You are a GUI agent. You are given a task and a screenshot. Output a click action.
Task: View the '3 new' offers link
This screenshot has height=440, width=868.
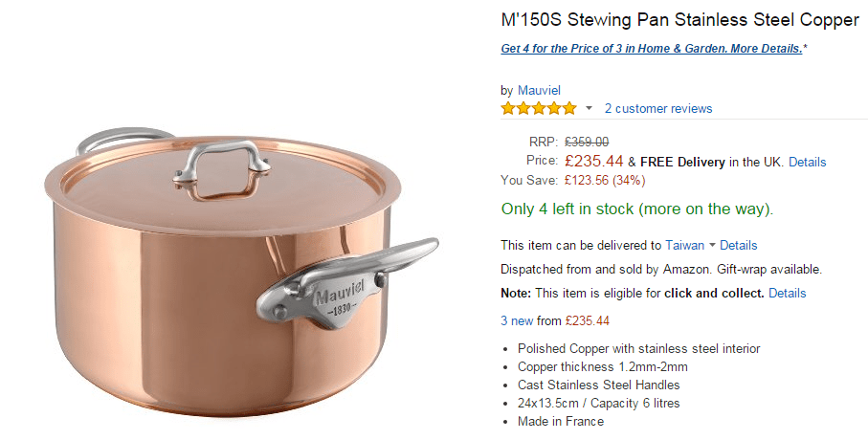[x=517, y=320]
